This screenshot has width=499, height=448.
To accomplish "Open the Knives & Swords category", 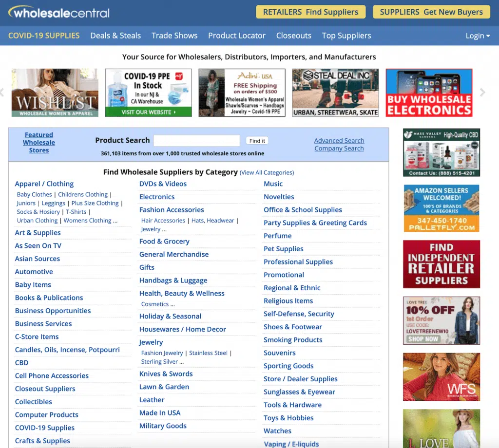I will 166,374.
